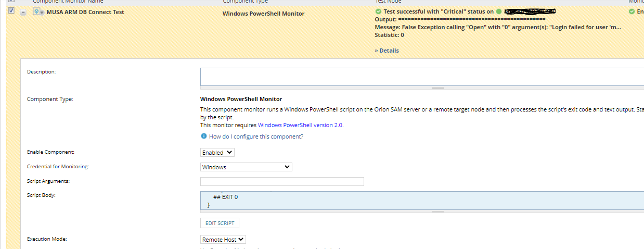The width and height of the screenshot is (644, 249).
Task: Open the Details link under Statistic
Action: pyautogui.click(x=387, y=51)
